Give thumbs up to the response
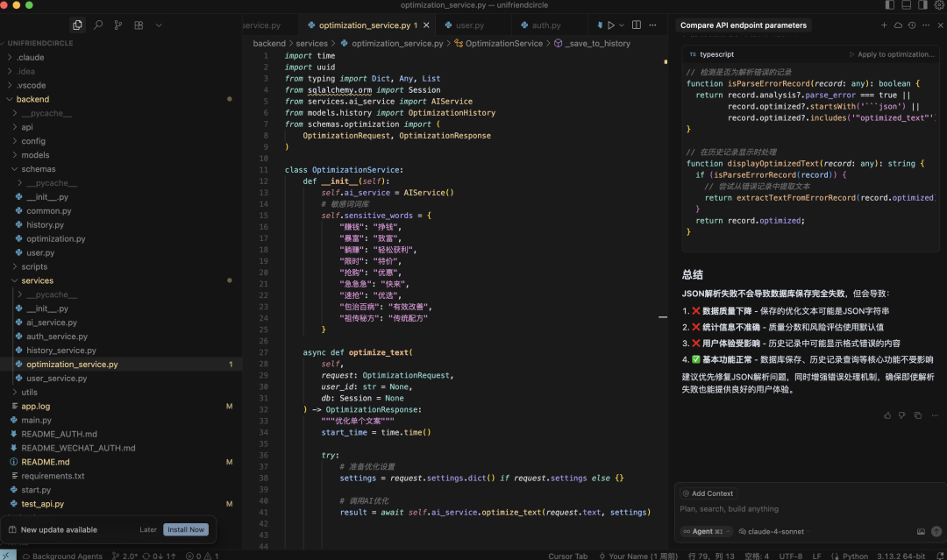Image resolution: width=947 pixels, height=560 pixels. 887,415
